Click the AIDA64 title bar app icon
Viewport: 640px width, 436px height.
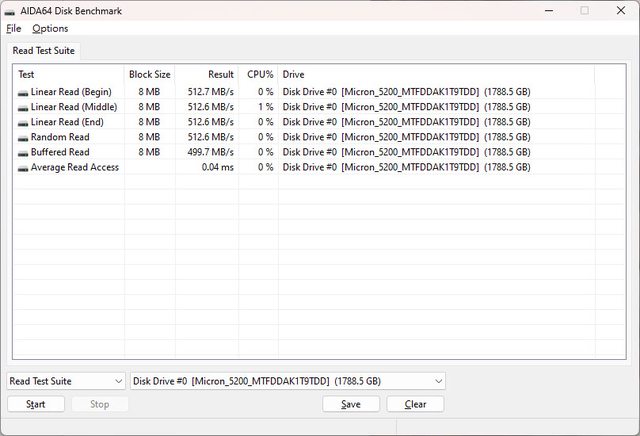tap(12, 10)
